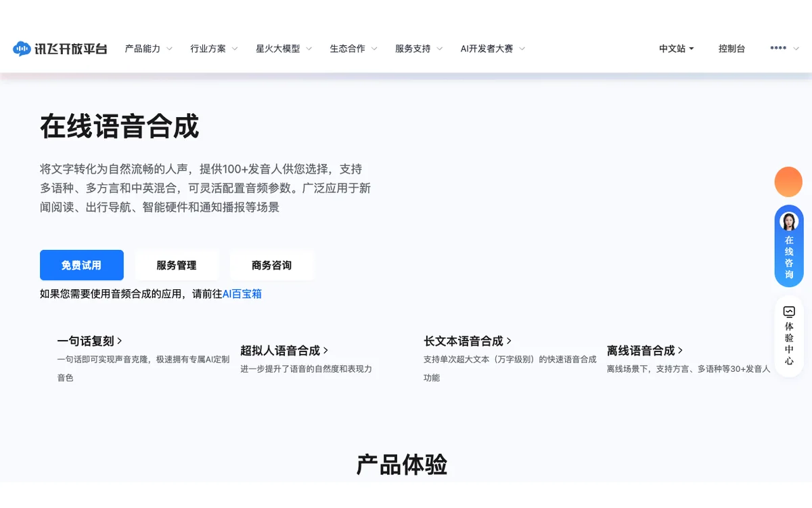812x508 pixels.
Task: Click the 服务管理 button
Action: pyautogui.click(x=177, y=265)
